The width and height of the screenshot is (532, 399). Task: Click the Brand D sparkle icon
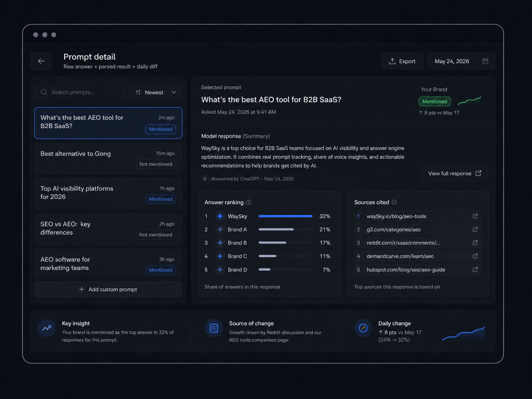pyautogui.click(x=220, y=269)
